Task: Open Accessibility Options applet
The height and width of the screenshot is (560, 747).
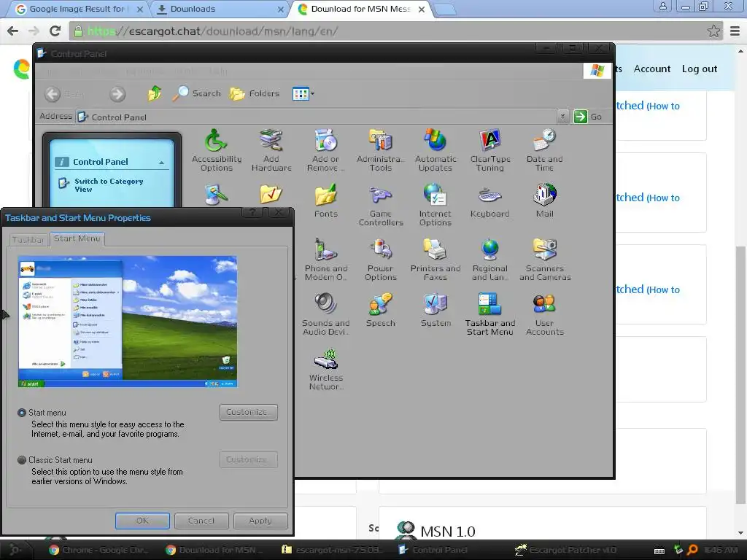Action: click(216, 150)
